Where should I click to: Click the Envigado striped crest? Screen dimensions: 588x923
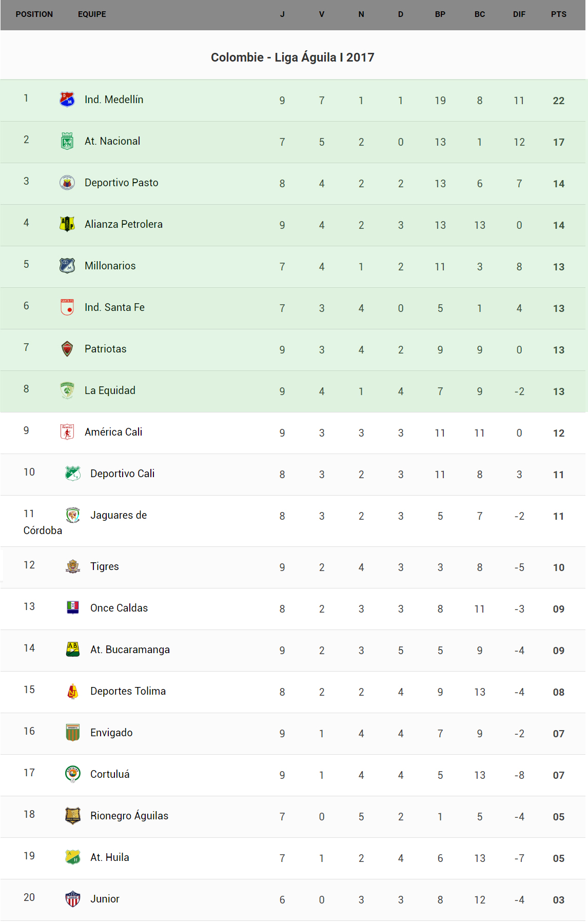73,732
